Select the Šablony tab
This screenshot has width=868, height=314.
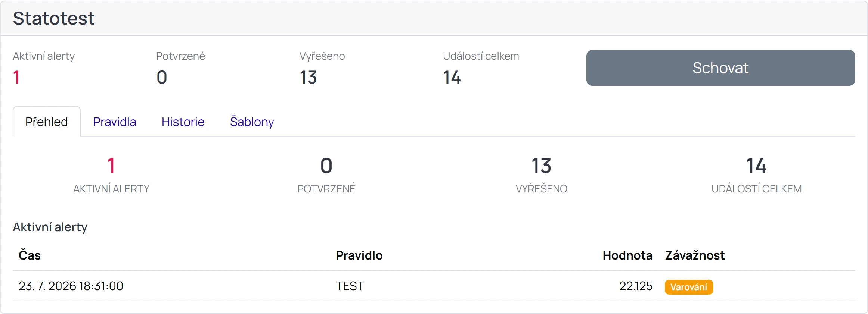coord(252,122)
